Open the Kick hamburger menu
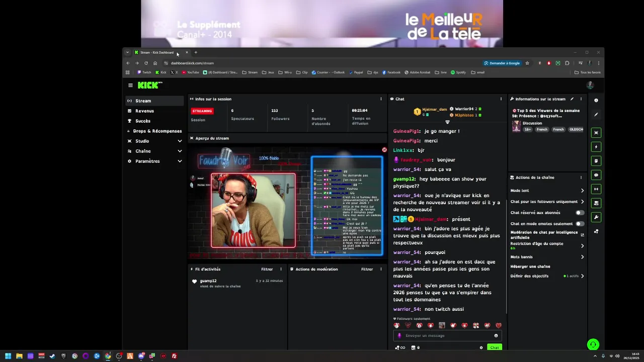Screen dimensions: 644x362 130,85
